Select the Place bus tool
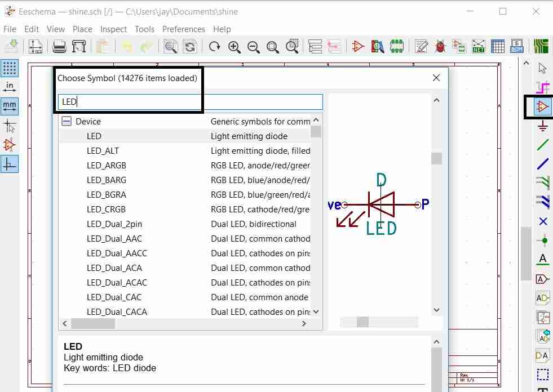This screenshot has height=392, width=553. [543, 164]
